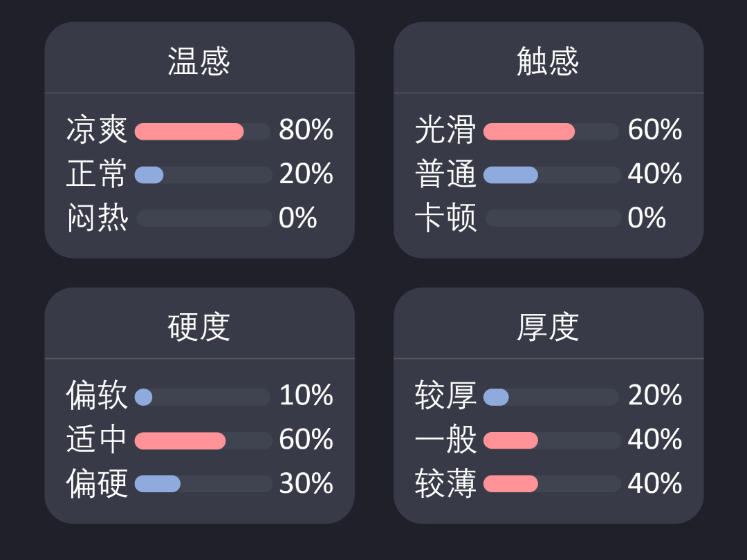
Task: Click the 偏硬 30% progress bar
Action: pos(203,484)
